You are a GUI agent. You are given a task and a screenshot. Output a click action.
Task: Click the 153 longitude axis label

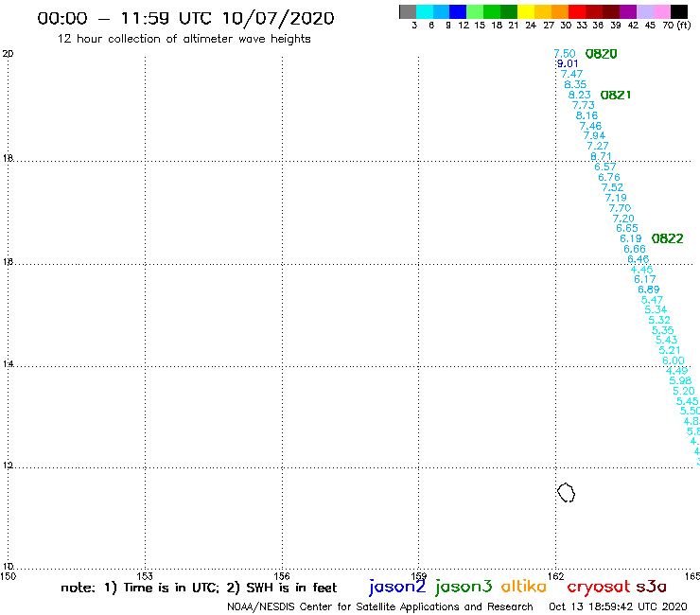coord(145,576)
